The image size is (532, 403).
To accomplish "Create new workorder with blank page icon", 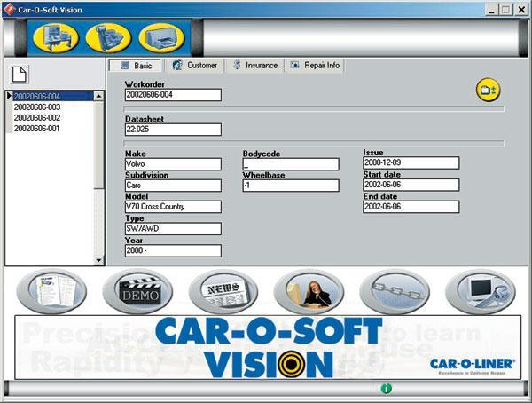I will tap(20, 75).
